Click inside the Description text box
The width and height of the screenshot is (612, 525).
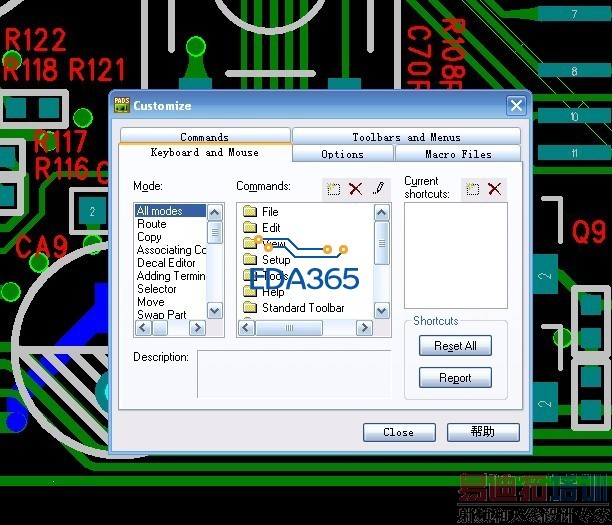click(x=294, y=374)
